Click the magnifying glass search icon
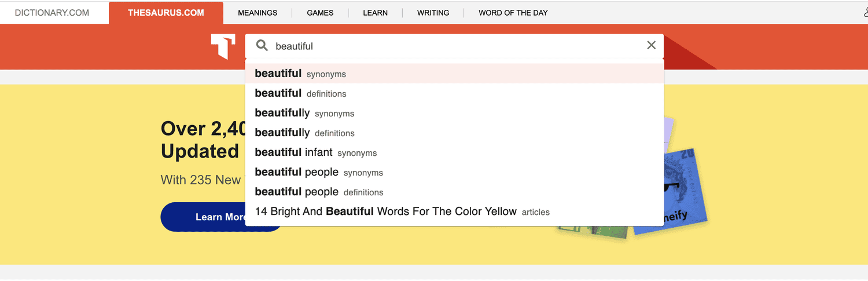 point(262,46)
